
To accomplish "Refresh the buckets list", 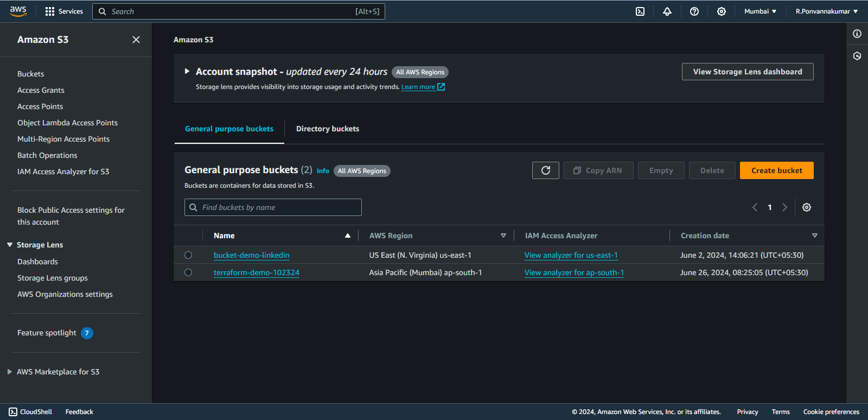I will [x=546, y=170].
